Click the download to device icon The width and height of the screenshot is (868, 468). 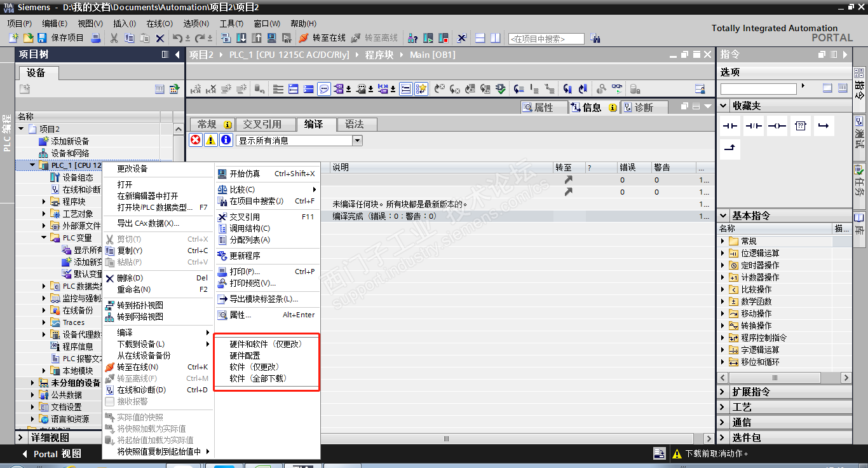(242, 38)
